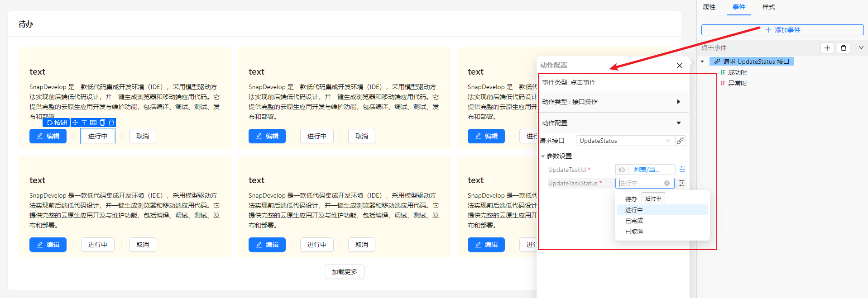868x298 pixels.
Task: Click the plus icon next to 点击事件
Action: click(x=827, y=48)
